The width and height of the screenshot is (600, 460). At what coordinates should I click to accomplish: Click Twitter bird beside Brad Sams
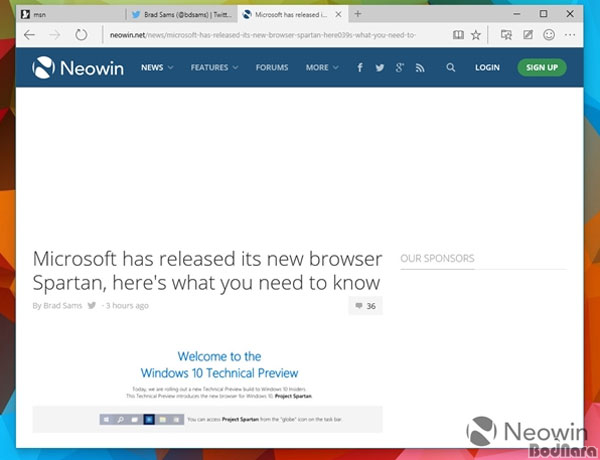(91, 305)
